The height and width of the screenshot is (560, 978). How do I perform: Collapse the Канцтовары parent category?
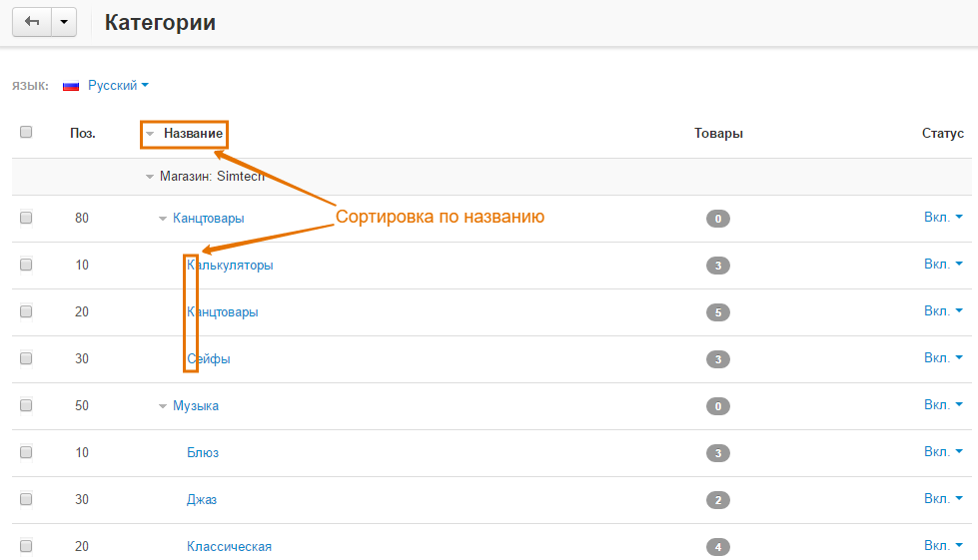pos(163,219)
